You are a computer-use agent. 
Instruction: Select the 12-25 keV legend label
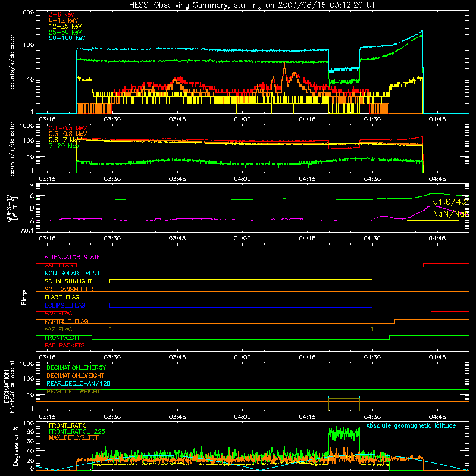pos(65,26)
